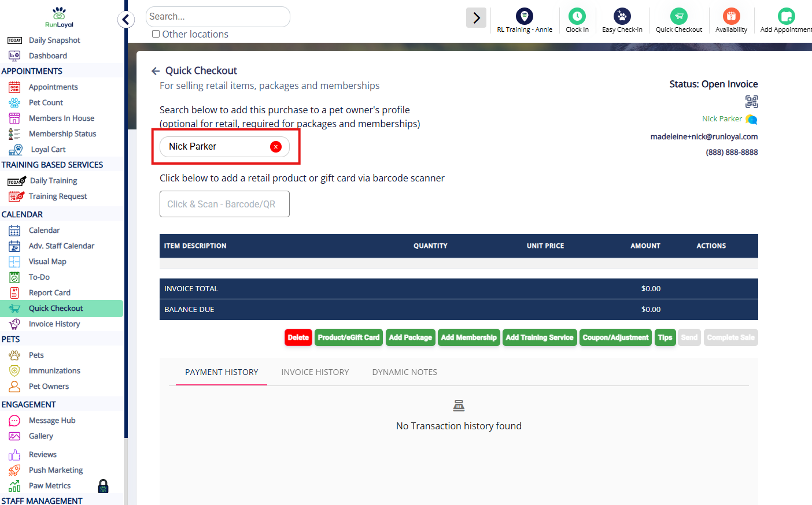Image resolution: width=812 pixels, height=505 pixels.
Task: Click the Pet Count paw icon
Action: point(14,103)
